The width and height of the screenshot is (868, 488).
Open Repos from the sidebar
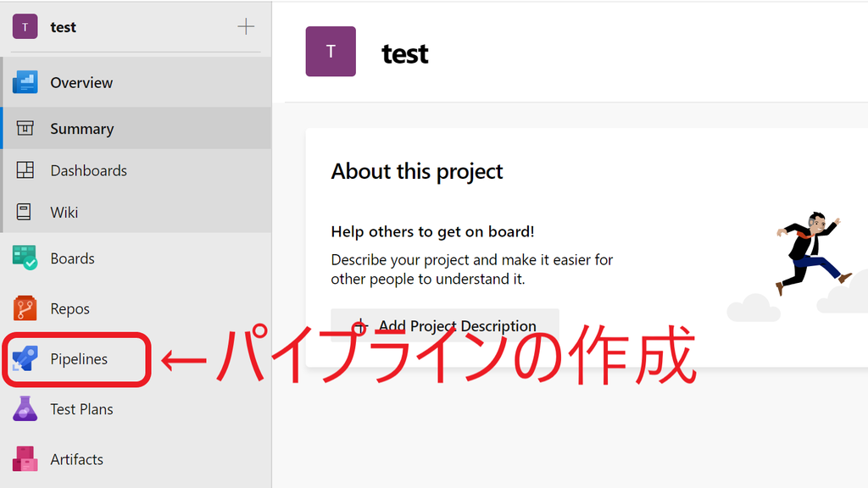tap(136, 308)
